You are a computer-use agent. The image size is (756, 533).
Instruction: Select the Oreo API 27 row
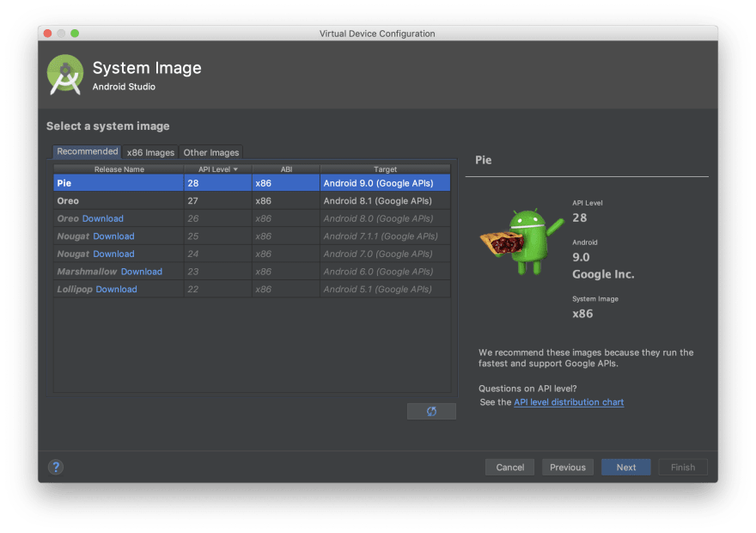click(x=252, y=200)
